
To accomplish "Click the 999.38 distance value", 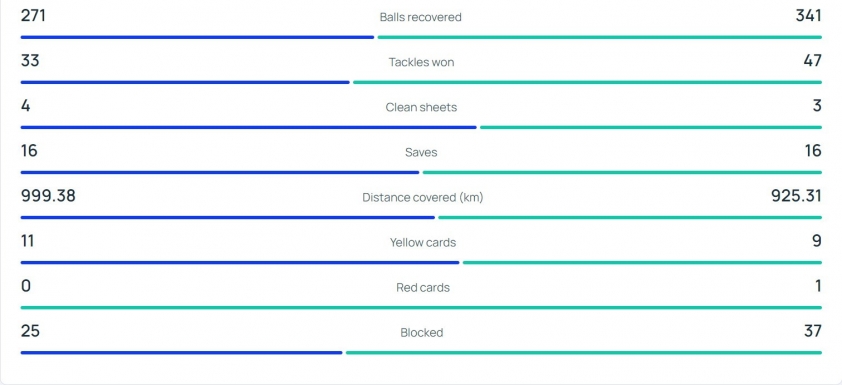I will 48,196.
